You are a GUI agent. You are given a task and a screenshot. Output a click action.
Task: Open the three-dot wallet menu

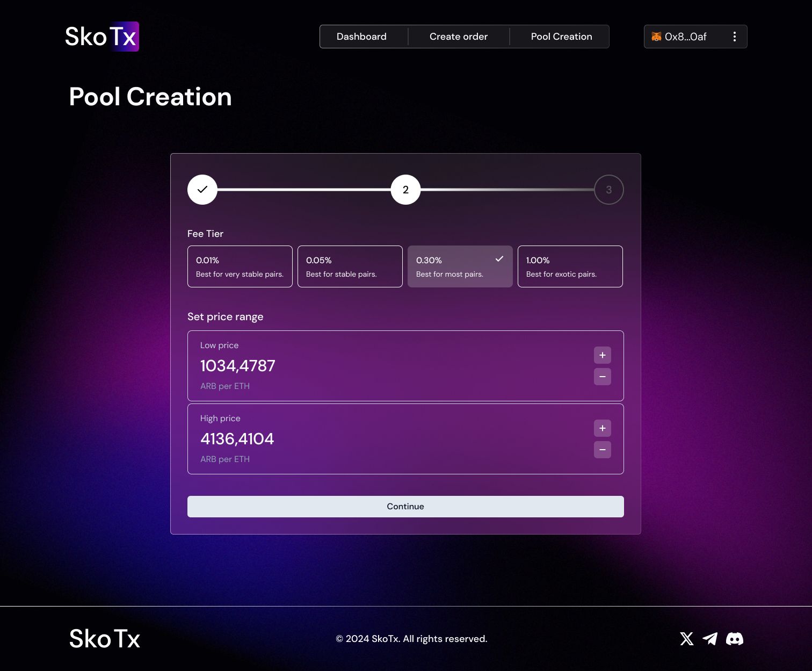734,37
